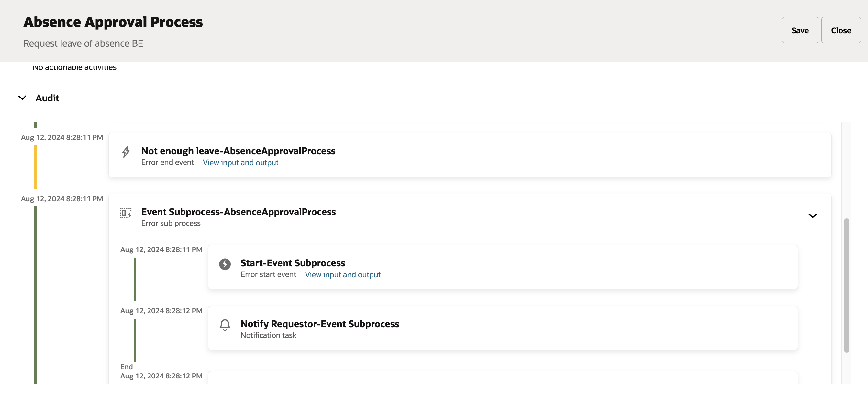Expand the Audit chevron arrow
Image resolution: width=868 pixels, height=394 pixels.
coord(22,98)
